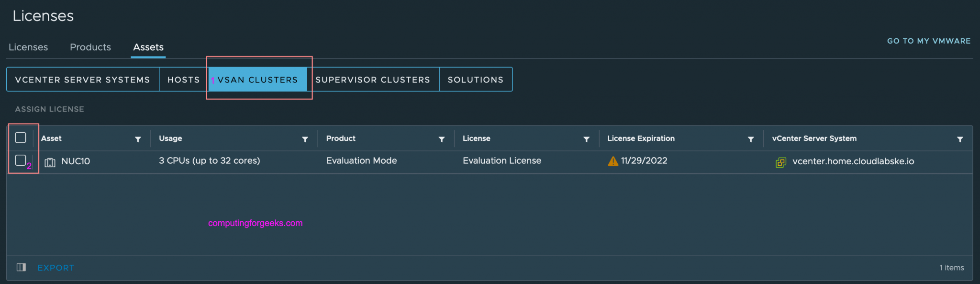Click the green vCenter server icon
The width and height of the screenshot is (980, 284).
pyautogui.click(x=780, y=162)
